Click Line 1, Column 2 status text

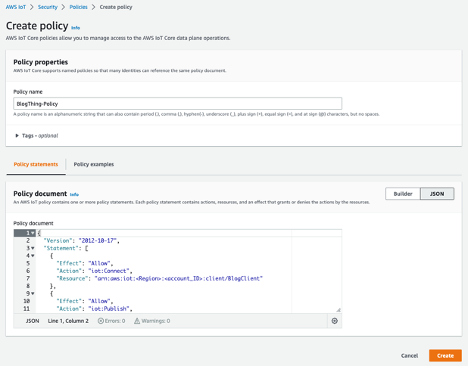68,321
